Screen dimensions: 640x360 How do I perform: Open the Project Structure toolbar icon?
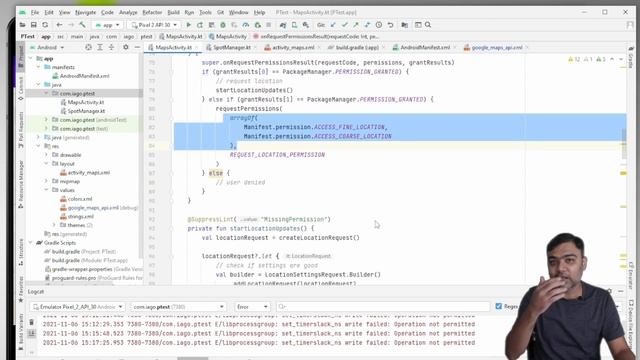tap(404, 25)
